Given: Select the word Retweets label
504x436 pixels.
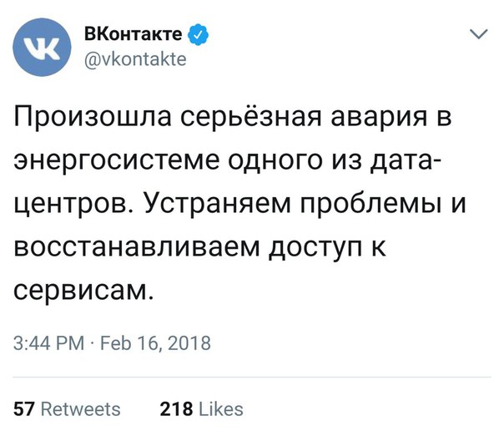Looking at the screenshot, I should point(81,409).
